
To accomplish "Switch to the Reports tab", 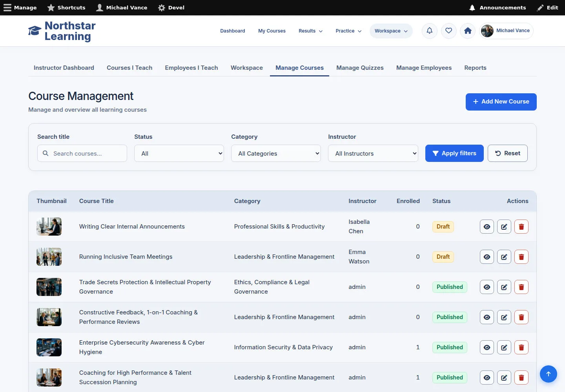I will 475,68.
